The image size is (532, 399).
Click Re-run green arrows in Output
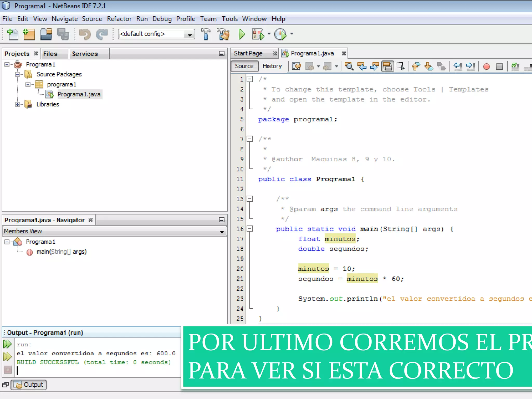tap(7, 344)
